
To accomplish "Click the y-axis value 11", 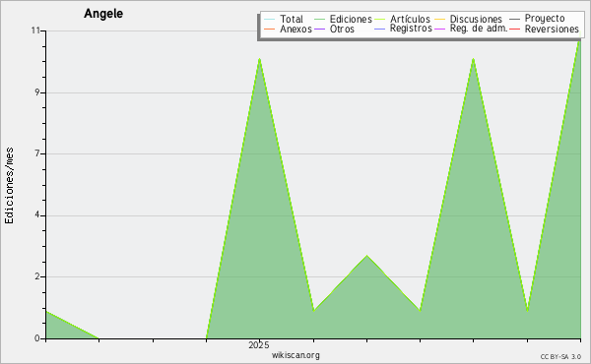I will point(35,30).
